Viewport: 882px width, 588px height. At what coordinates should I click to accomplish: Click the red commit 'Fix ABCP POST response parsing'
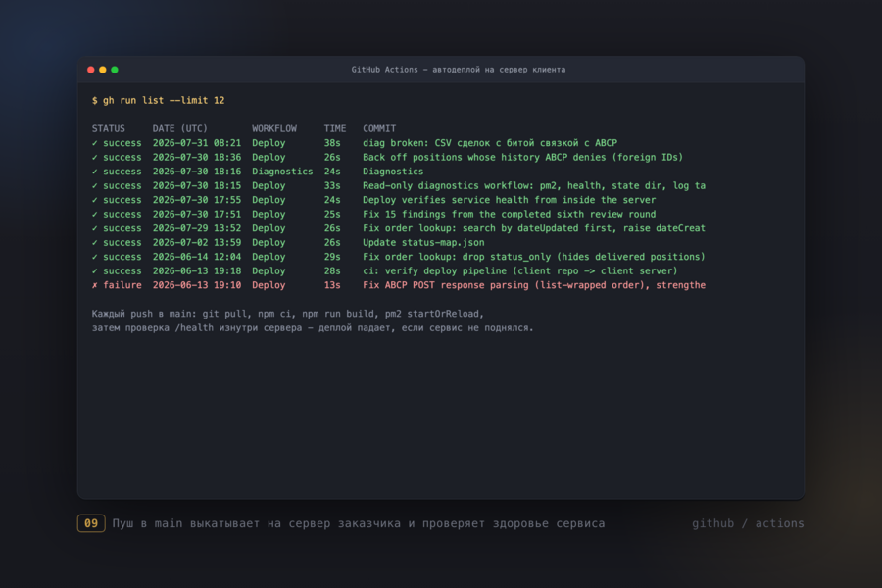pyautogui.click(x=534, y=285)
